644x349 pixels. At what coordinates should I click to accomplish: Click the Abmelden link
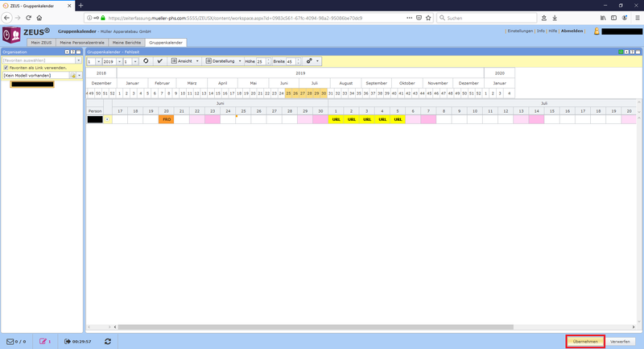point(572,31)
